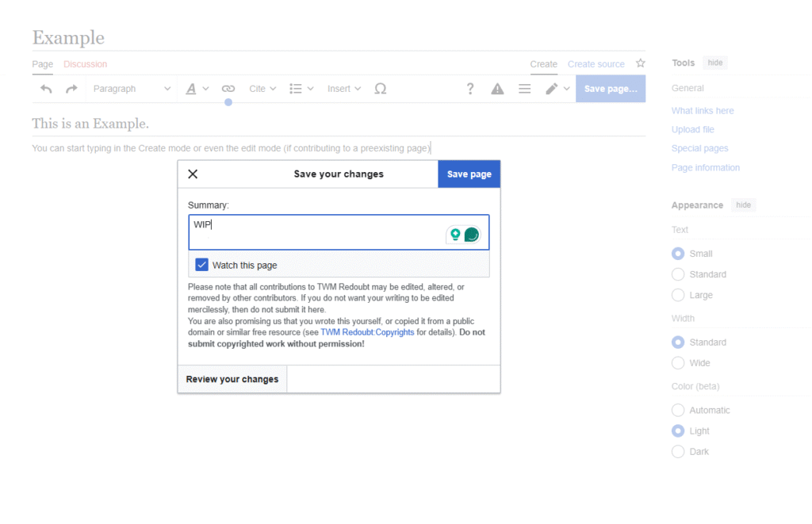Screen dimensions: 812x524
Task: Open the Create source tab
Action: (596, 64)
